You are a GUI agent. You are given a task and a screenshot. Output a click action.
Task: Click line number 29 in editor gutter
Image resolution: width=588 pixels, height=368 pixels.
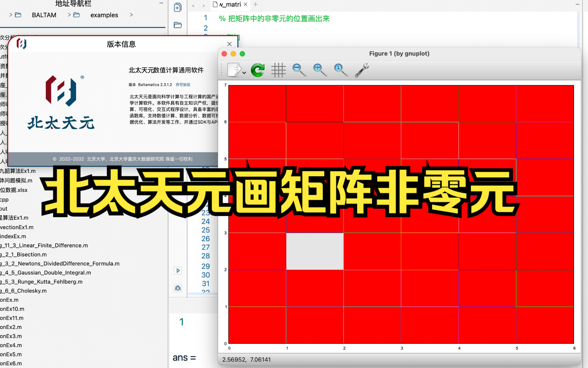[206, 266]
